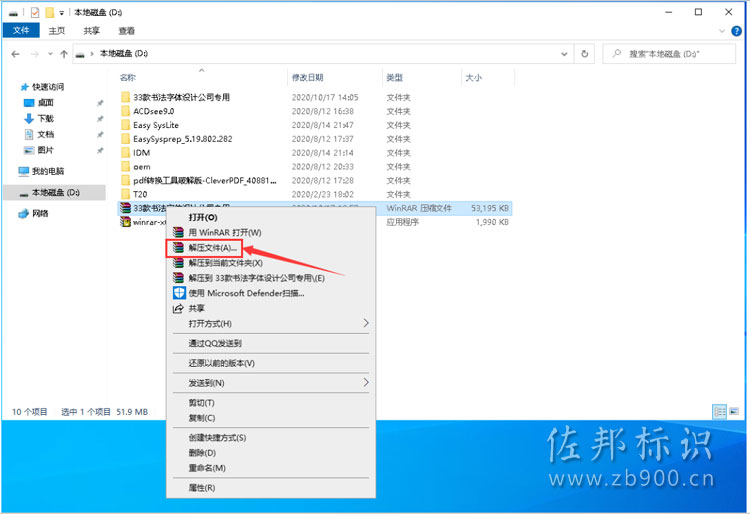Sort by the 类型 column header
This screenshot has height=514, width=750.
tap(422, 77)
